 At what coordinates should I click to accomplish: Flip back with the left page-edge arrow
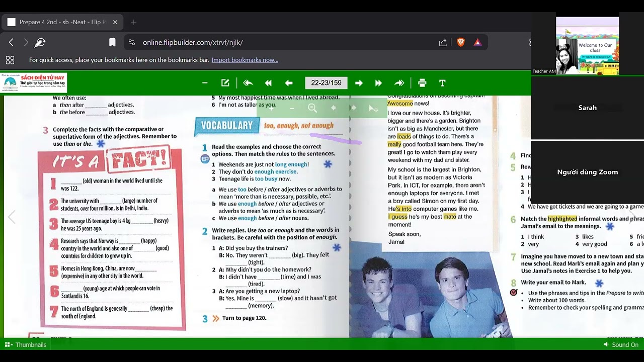pos(12,217)
